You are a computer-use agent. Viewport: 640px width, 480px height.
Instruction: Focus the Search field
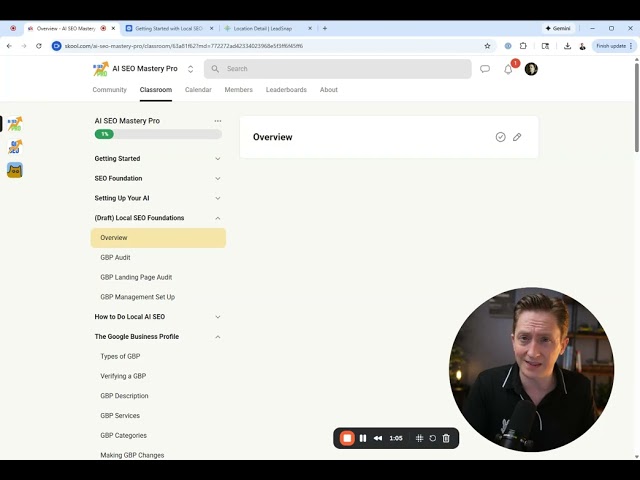click(x=338, y=69)
